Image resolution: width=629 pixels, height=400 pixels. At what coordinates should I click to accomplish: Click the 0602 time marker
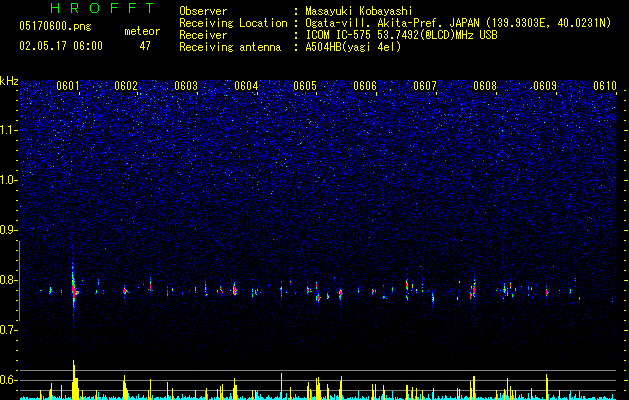click(x=126, y=86)
